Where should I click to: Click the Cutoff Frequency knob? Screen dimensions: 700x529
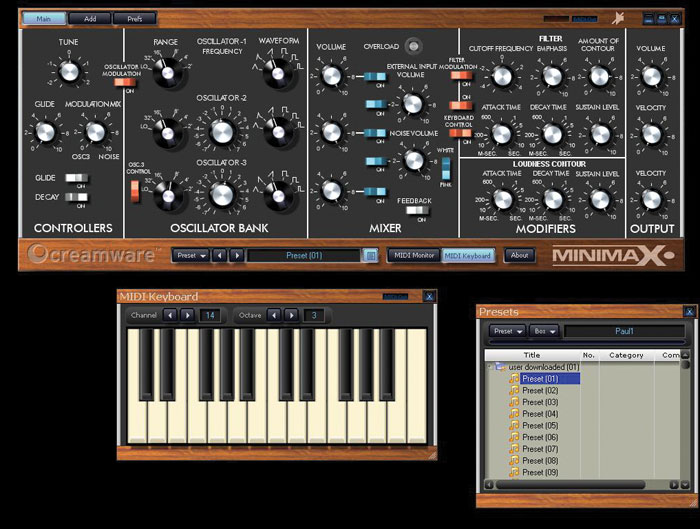pyautogui.click(x=502, y=76)
